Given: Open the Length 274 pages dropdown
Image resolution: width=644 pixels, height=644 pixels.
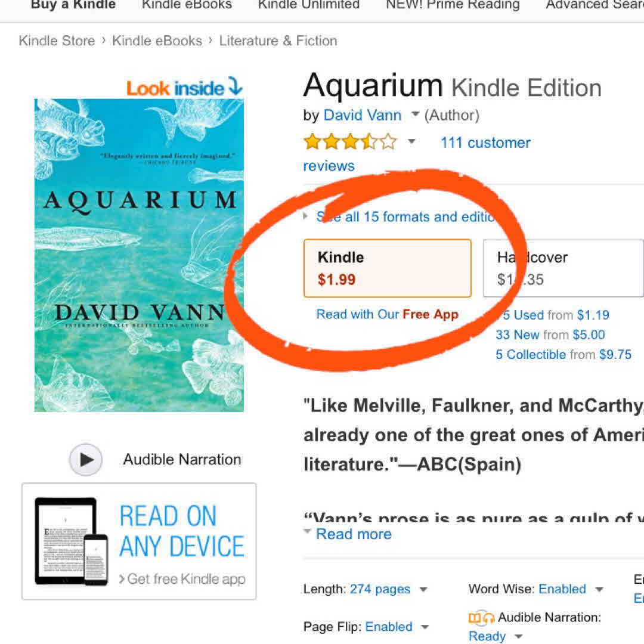Looking at the screenshot, I should [423, 590].
